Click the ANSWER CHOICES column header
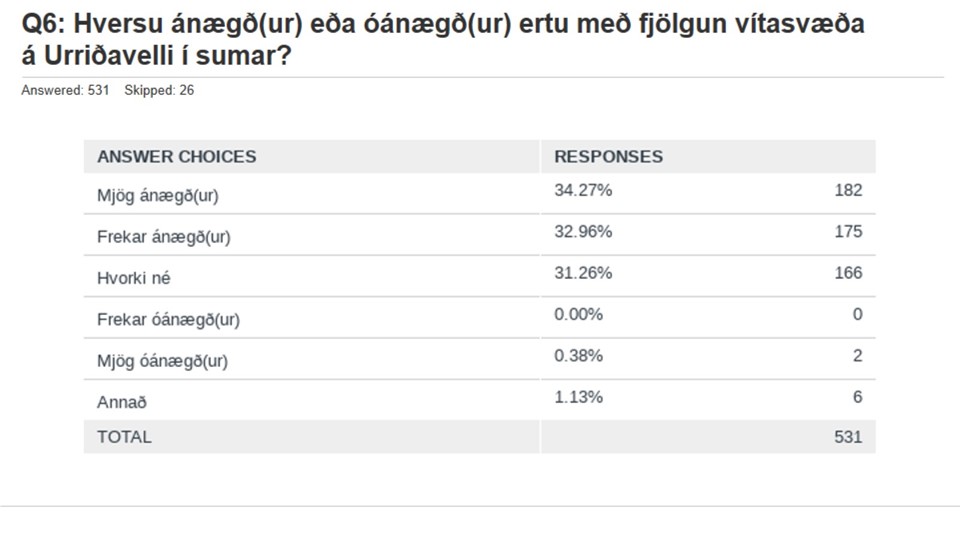The width and height of the screenshot is (960, 540). (x=177, y=157)
